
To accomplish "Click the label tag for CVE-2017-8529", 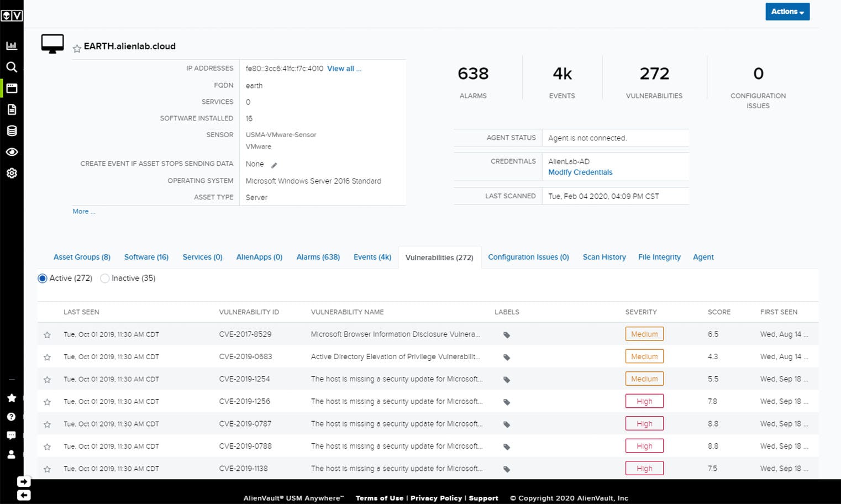I will pos(507,335).
